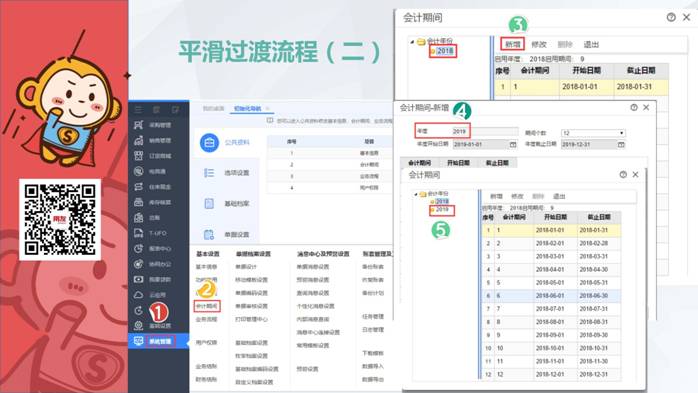Click 开始日期 column header in bottom window

click(555, 217)
